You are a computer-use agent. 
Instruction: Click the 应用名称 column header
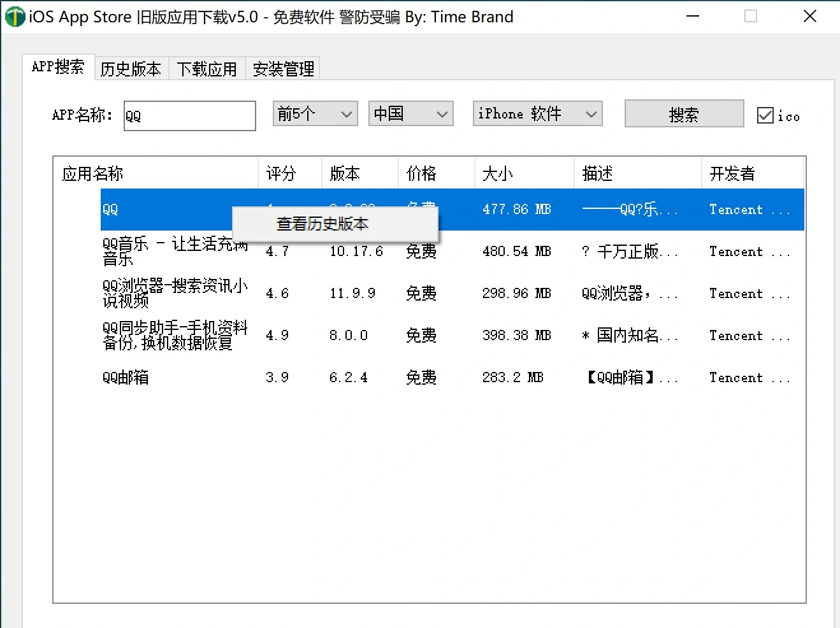(x=91, y=173)
